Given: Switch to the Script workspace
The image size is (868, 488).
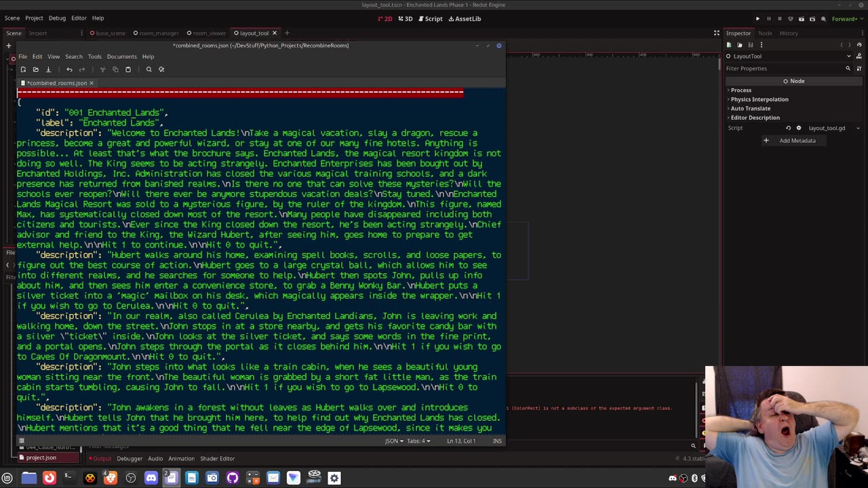Looking at the screenshot, I should pyautogui.click(x=430, y=19).
